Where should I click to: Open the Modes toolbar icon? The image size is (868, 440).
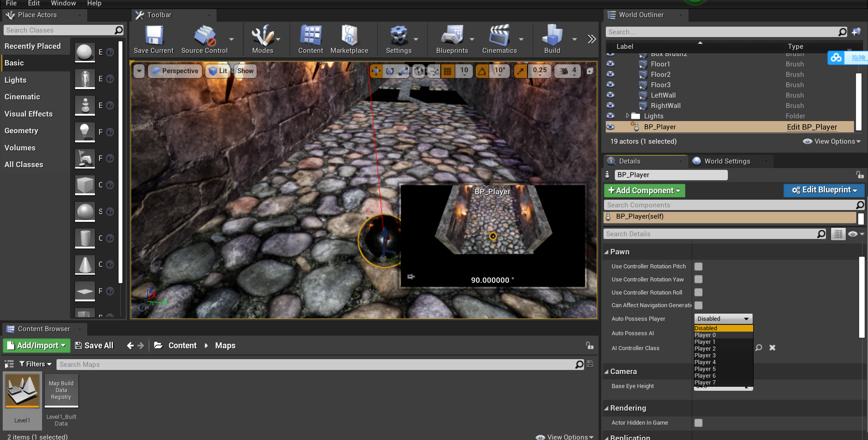(x=263, y=39)
